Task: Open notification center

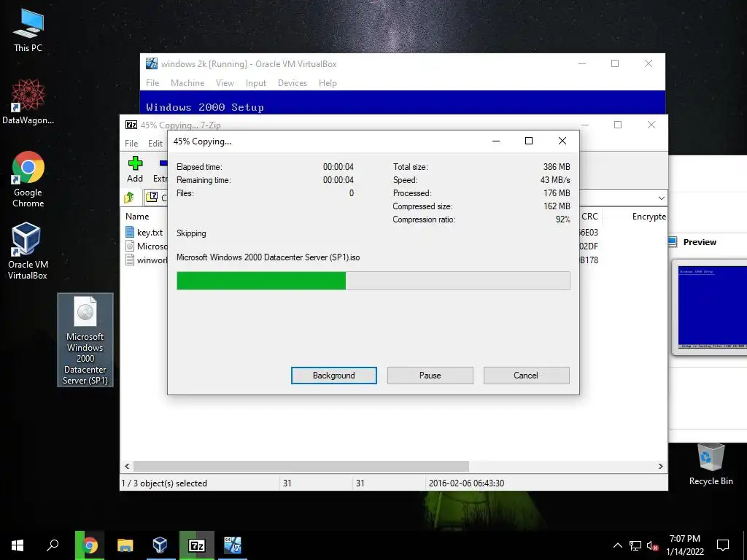Action: tap(723, 545)
